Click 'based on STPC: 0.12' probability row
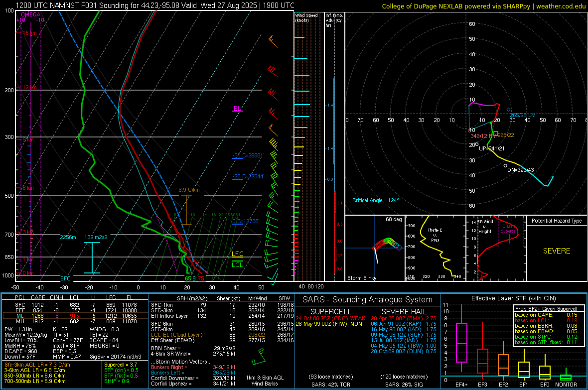Viewport: 588px width, 390px height. (546, 337)
